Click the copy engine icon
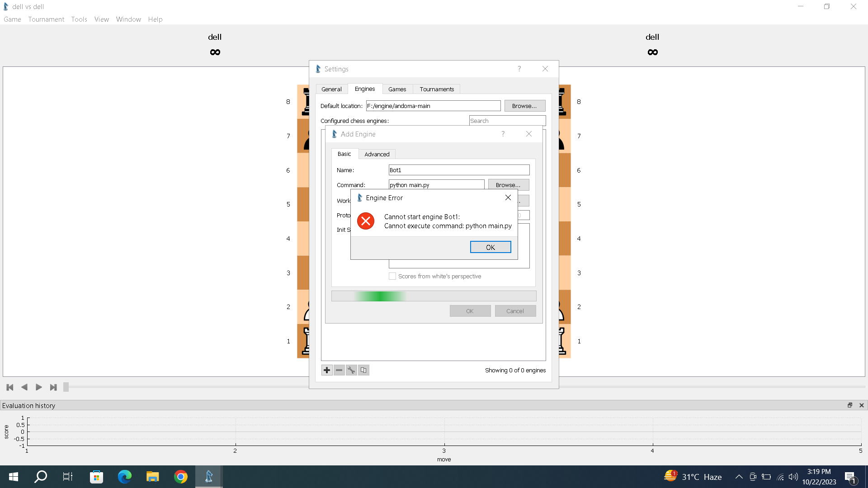 click(x=363, y=370)
